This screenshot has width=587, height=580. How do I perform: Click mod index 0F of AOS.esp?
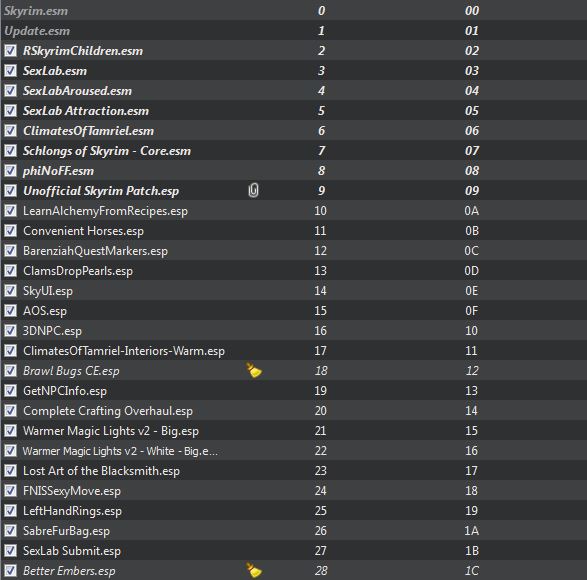tap(472, 310)
